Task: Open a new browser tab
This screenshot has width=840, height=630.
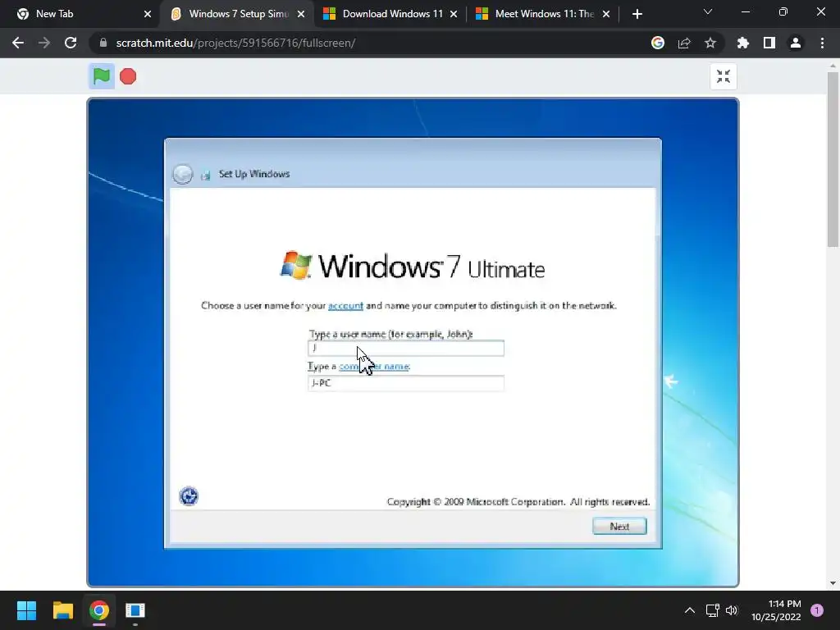Action: click(637, 14)
